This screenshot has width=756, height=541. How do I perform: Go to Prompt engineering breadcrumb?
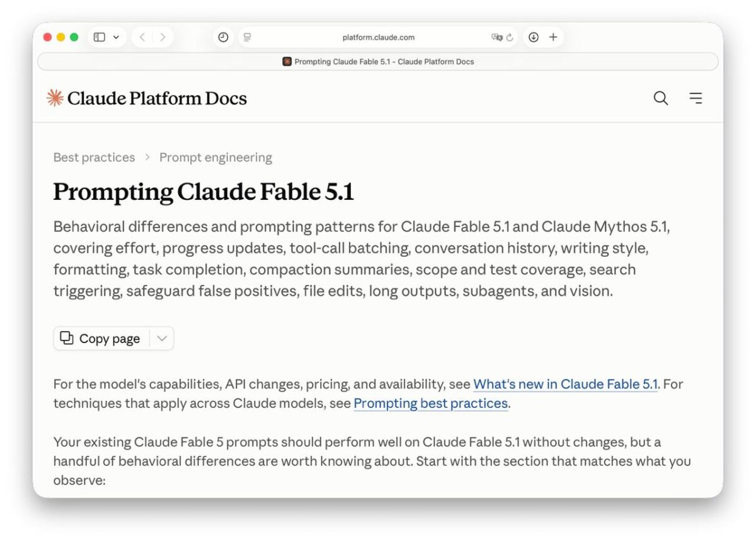(215, 158)
